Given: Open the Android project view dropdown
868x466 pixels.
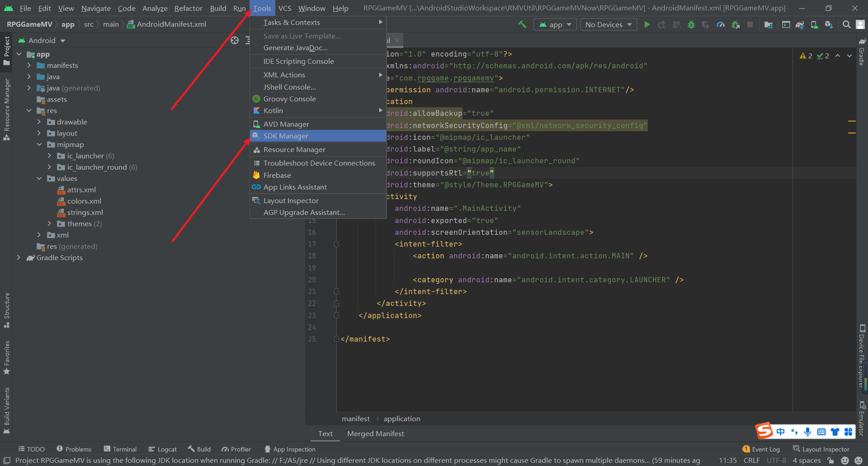Looking at the screenshot, I should pos(42,40).
